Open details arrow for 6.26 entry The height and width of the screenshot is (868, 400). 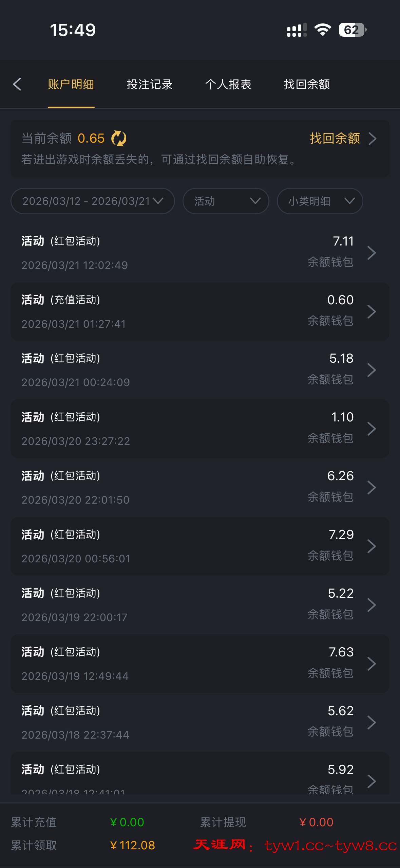click(x=372, y=488)
